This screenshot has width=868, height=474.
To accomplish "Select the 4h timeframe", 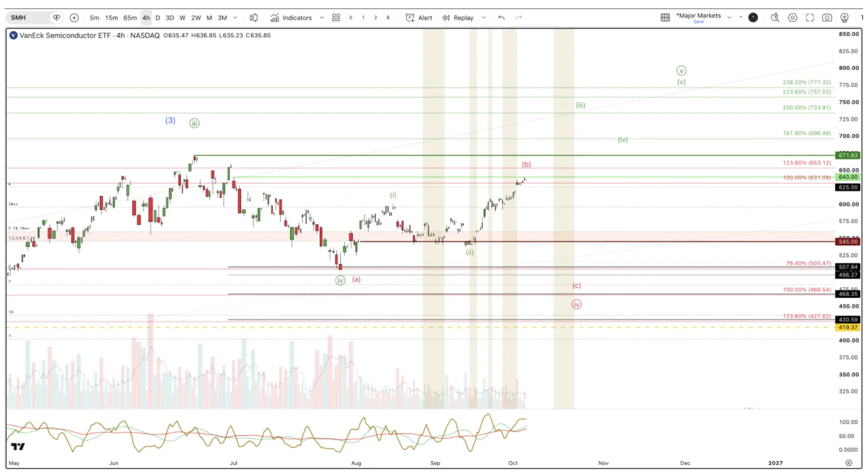I will (x=146, y=18).
